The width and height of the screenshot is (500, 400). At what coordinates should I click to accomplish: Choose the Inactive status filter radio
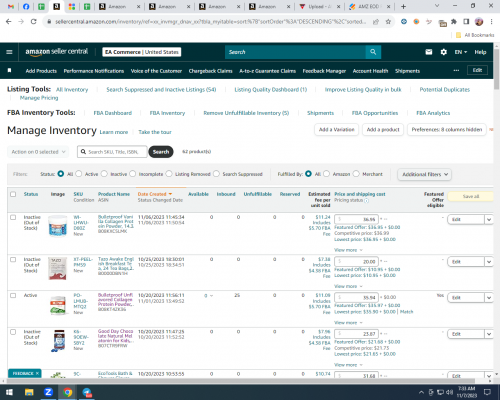click(104, 174)
